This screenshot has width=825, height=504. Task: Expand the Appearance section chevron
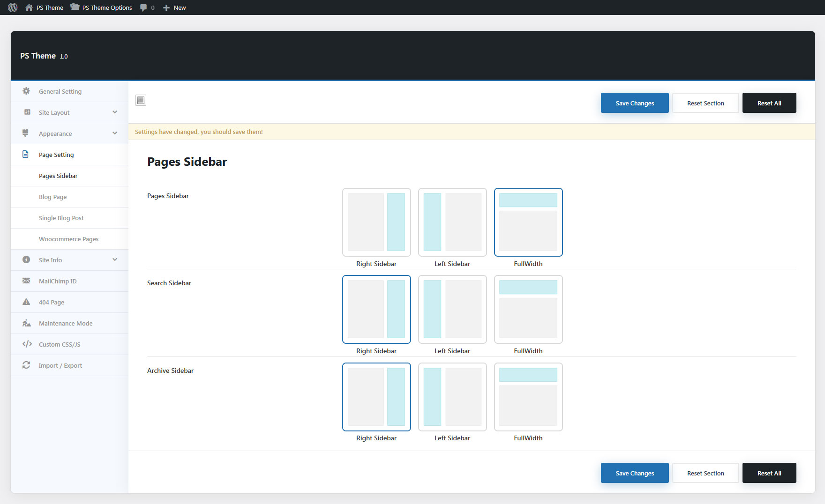point(115,133)
